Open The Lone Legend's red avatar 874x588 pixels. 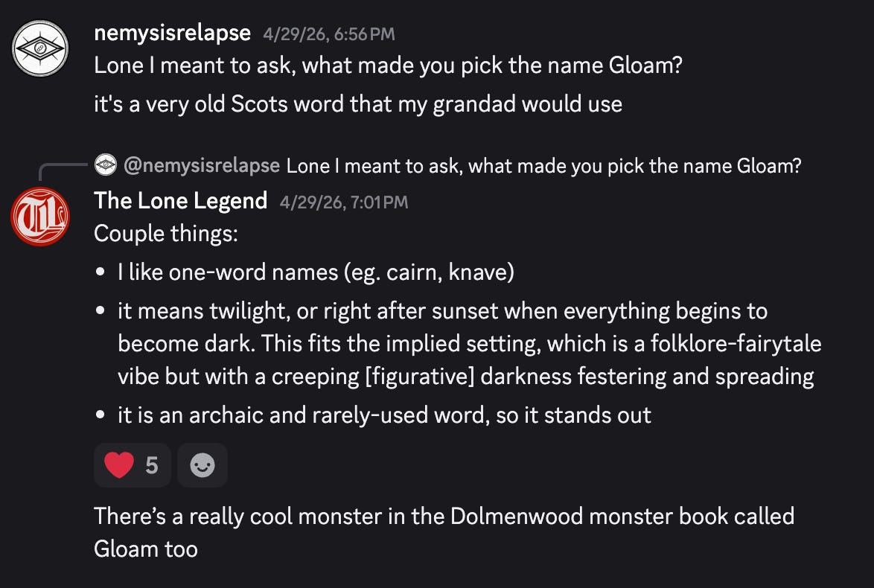click(x=40, y=217)
